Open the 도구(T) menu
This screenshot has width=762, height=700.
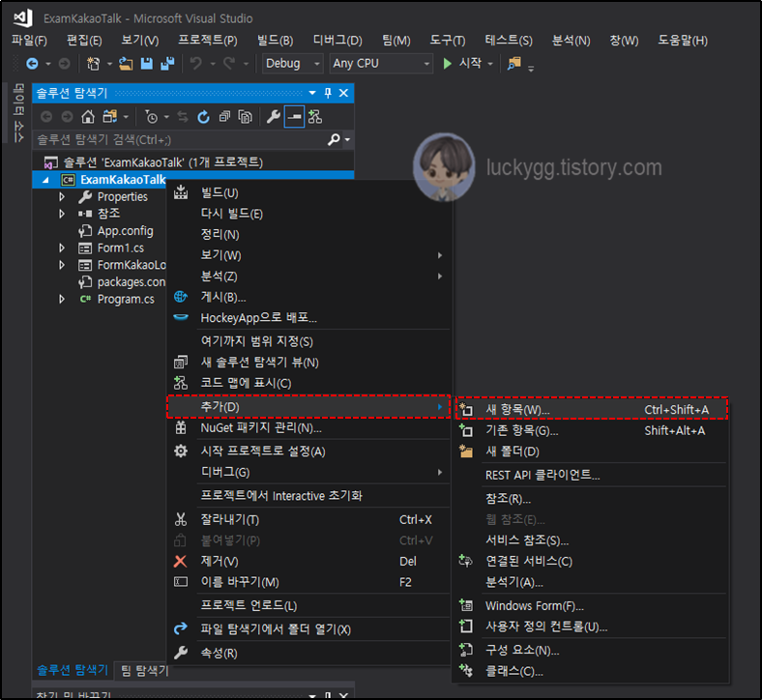pos(448,41)
